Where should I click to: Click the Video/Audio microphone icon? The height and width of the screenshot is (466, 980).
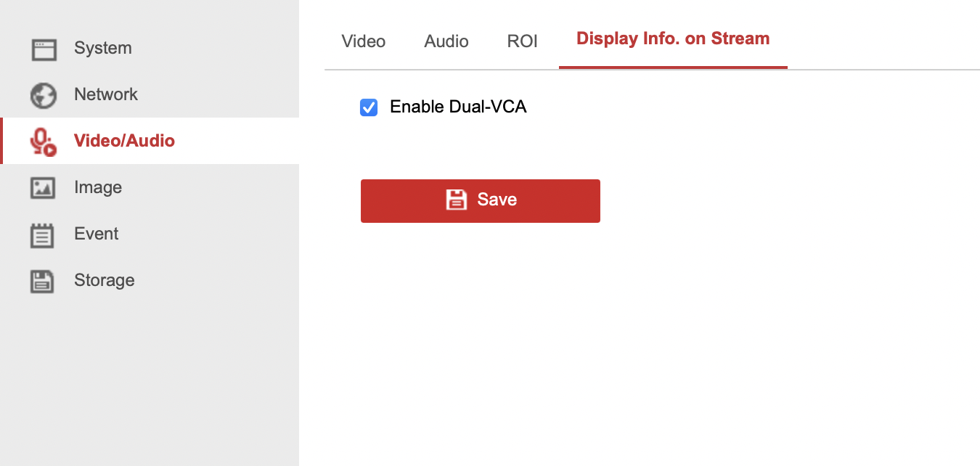coord(44,142)
